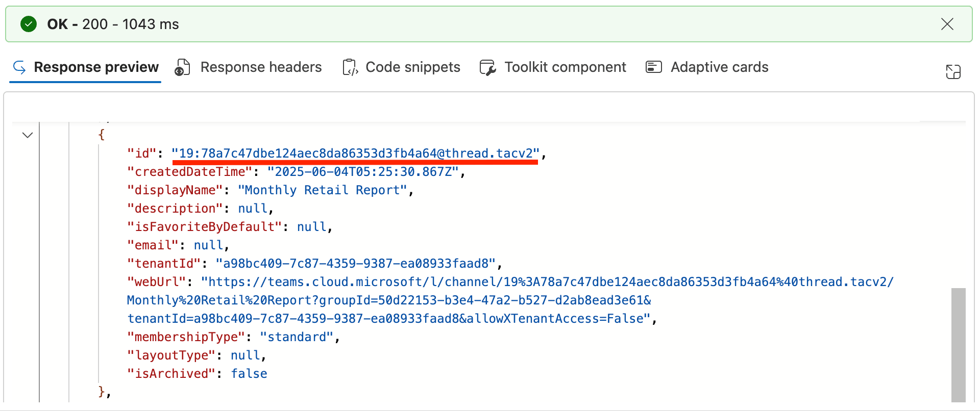The image size is (980, 411).
Task: Click the membershipType value "standard"
Action: (297, 337)
